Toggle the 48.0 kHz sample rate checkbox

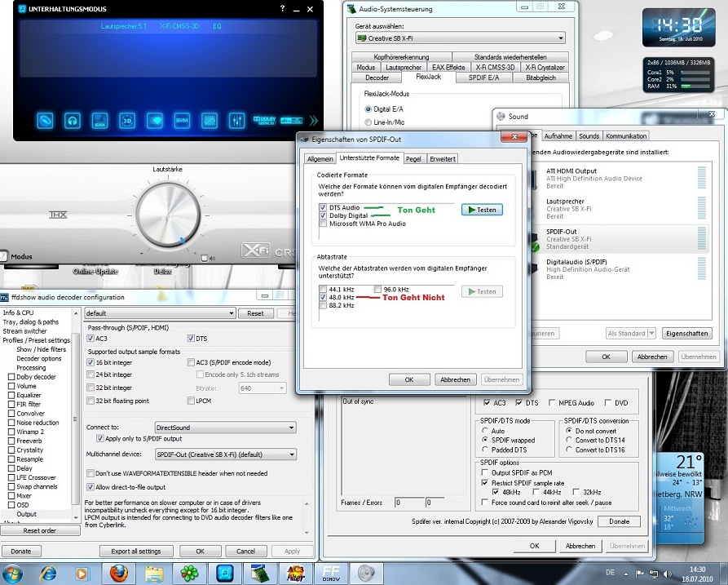tap(323, 297)
